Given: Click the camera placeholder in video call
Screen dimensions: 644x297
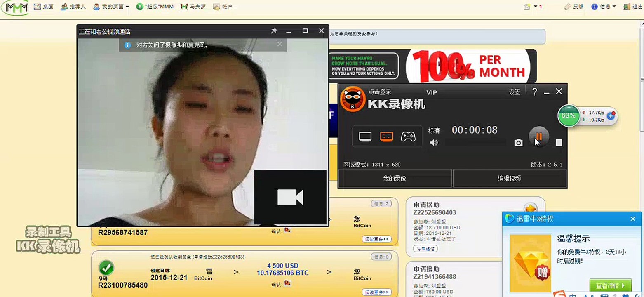Looking at the screenshot, I should pyautogui.click(x=290, y=197).
